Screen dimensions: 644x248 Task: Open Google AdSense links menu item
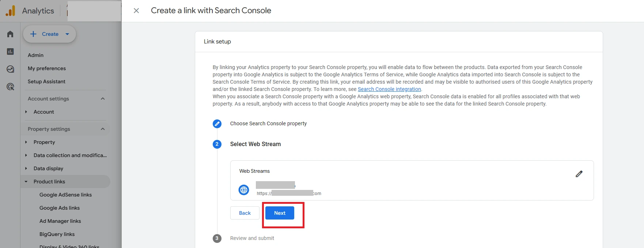pyautogui.click(x=66, y=195)
